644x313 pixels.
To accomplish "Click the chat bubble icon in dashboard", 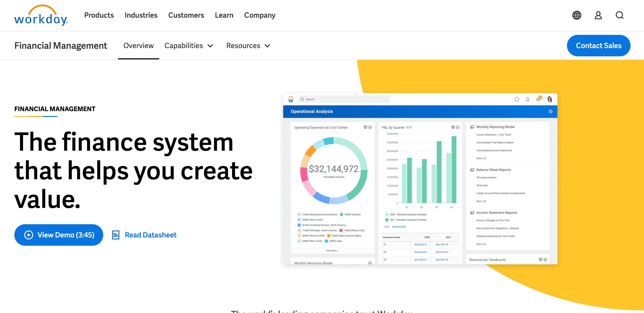I will click(x=517, y=99).
